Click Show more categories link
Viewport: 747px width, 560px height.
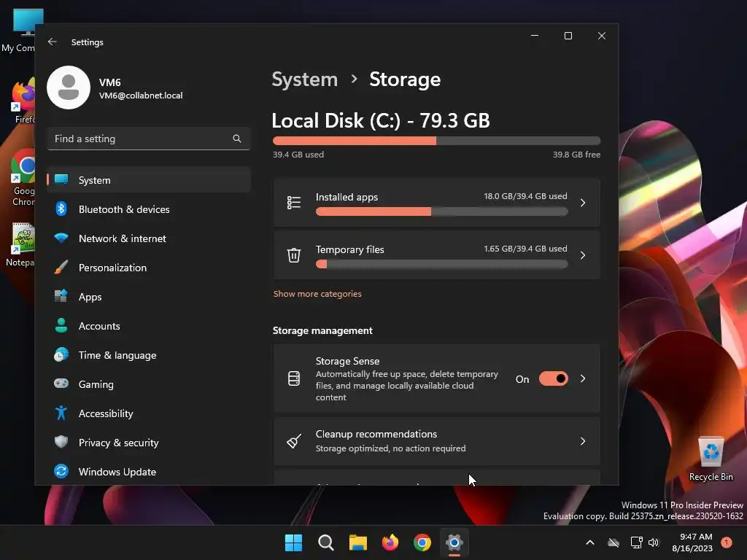(x=317, y=294)
